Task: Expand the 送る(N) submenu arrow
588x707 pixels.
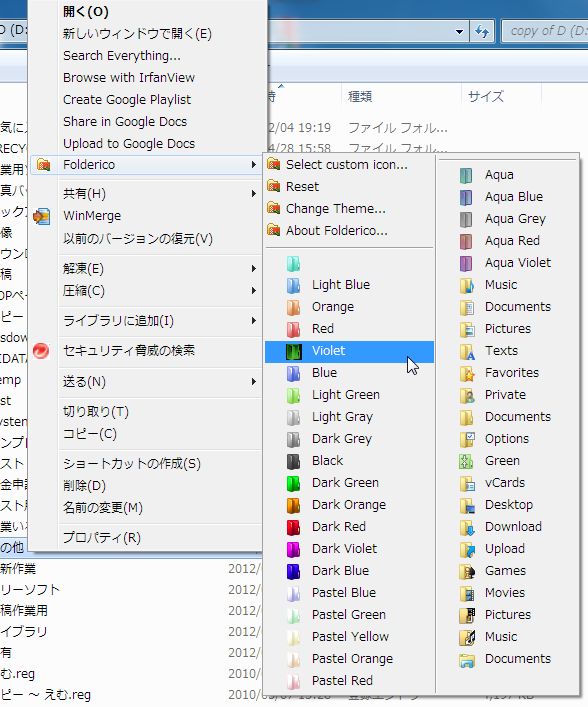Action: tap(254, 382)
